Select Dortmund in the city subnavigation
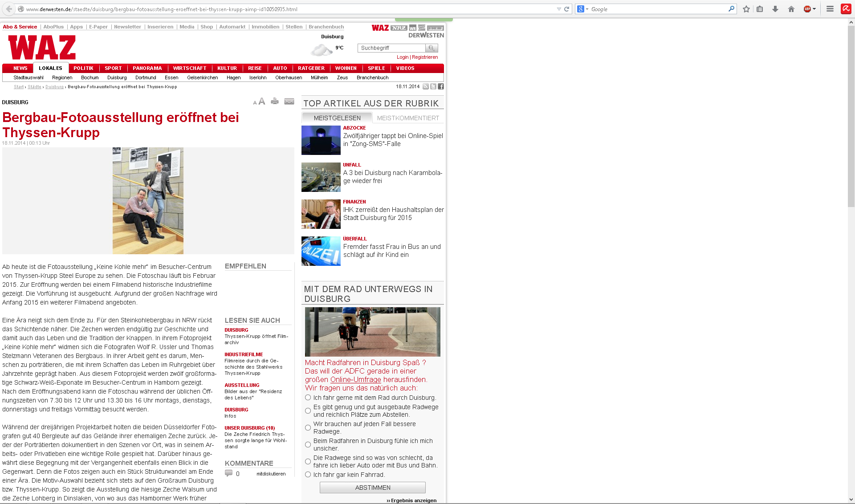This screenshot has width=855, height=504. 146,77
